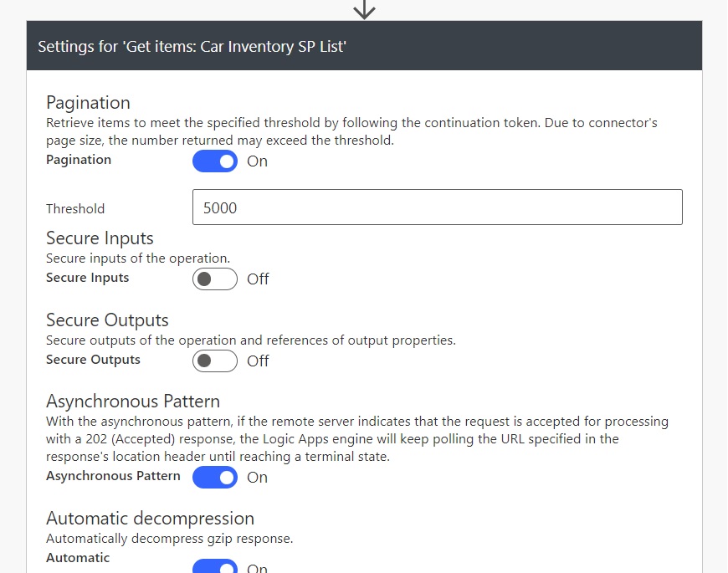
Task: Click the bold Asynchronous Pattern label
Action: point(113,476)
